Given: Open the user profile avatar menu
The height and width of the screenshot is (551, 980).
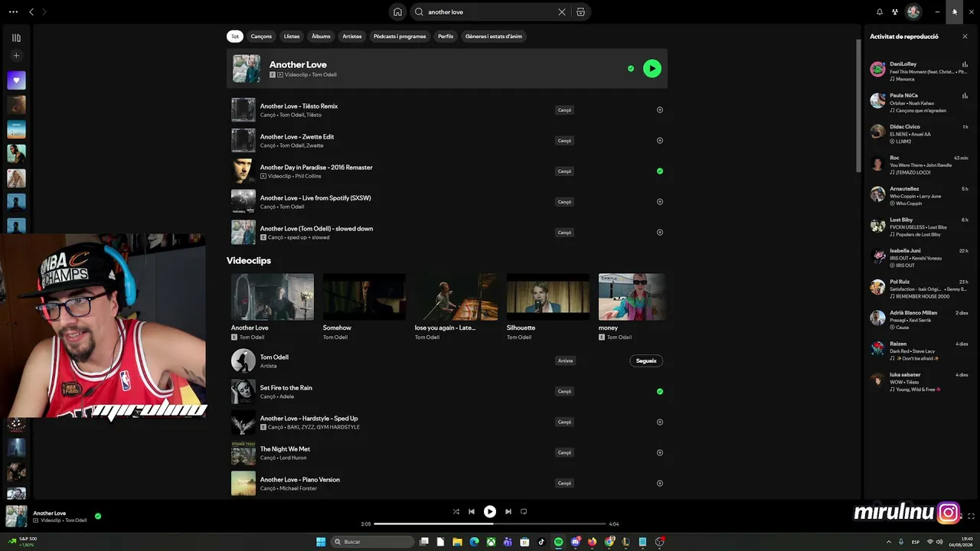Looking at the screenshot, I should (913, 12).
